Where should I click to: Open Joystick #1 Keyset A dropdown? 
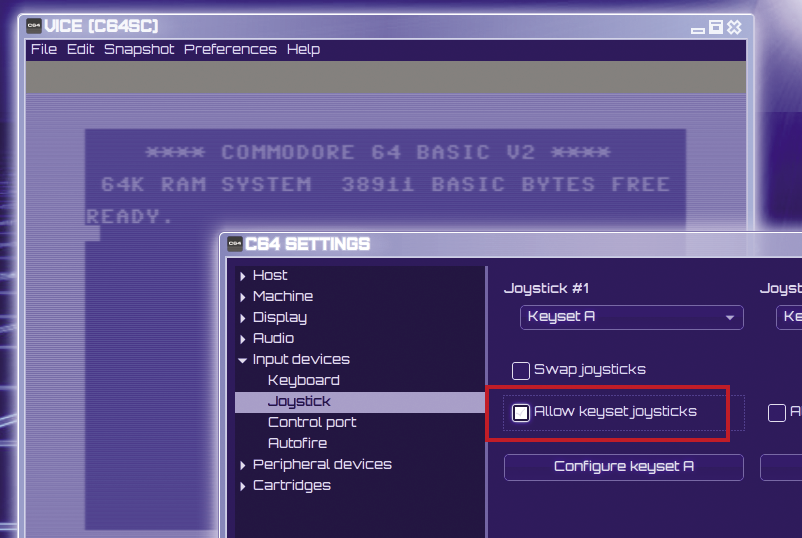pos(632,318)
